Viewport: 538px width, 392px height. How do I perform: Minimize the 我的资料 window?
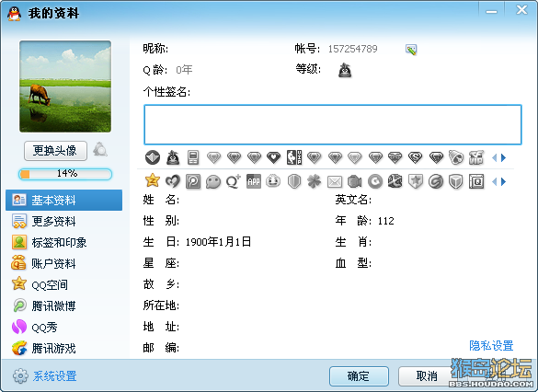pos(491,11)
